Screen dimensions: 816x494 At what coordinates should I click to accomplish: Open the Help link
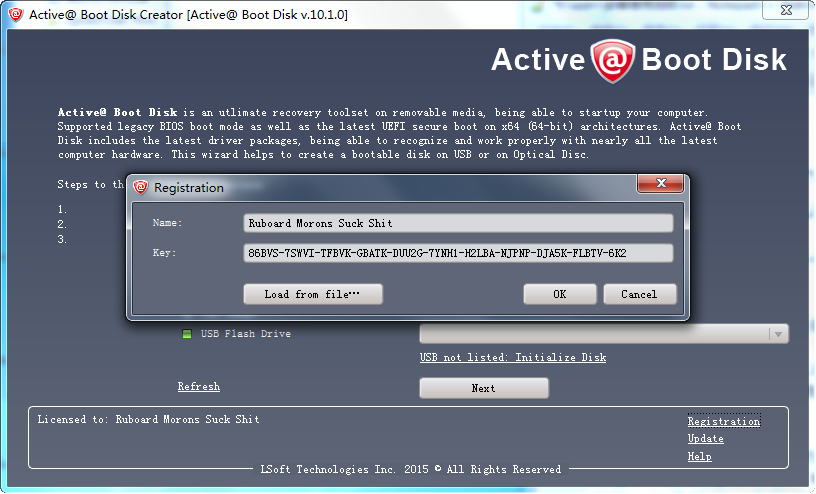[x=699, y=456]
